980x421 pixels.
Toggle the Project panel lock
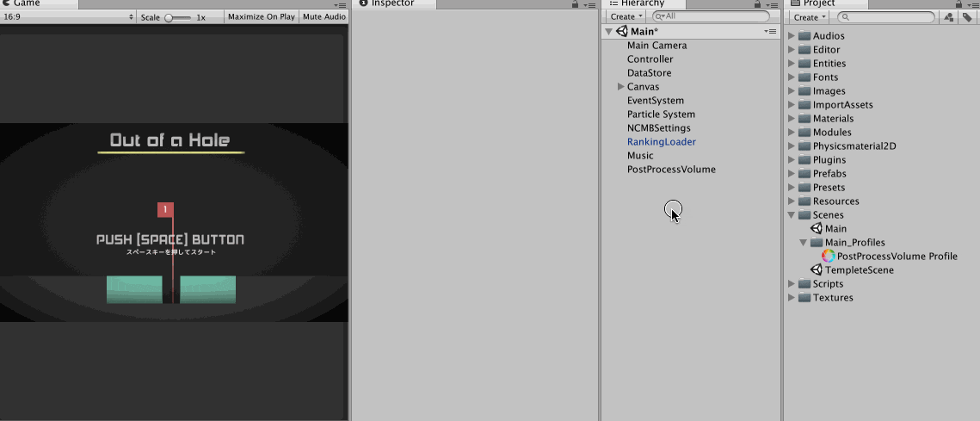coord(958,4)
